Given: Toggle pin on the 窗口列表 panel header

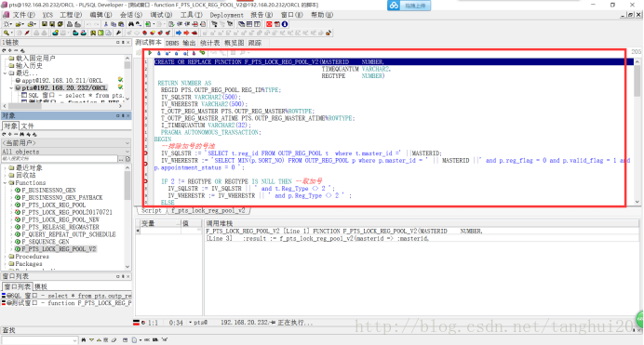Looking at the screenshot, I should click(123, 276).
